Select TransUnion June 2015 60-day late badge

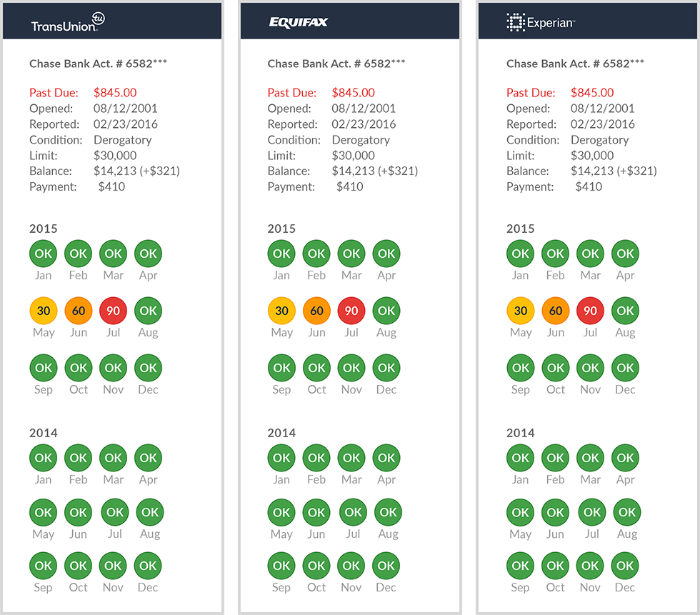pos(79,311)
